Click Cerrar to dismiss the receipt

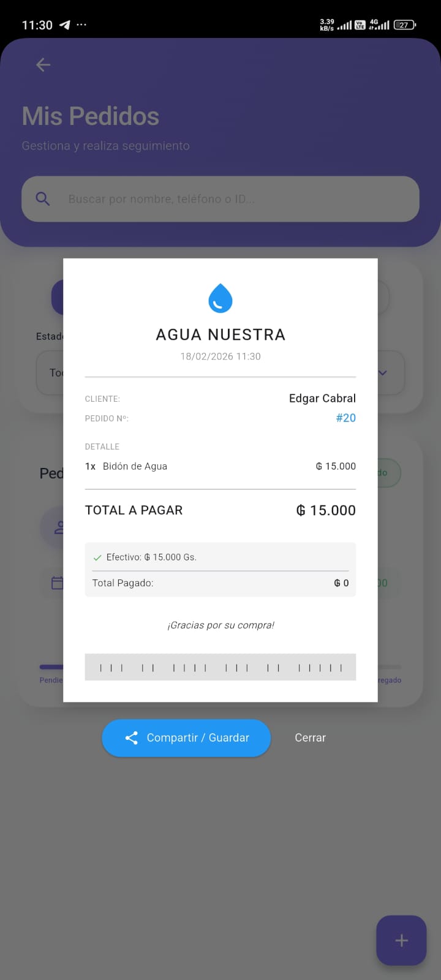tap(310, 737)
